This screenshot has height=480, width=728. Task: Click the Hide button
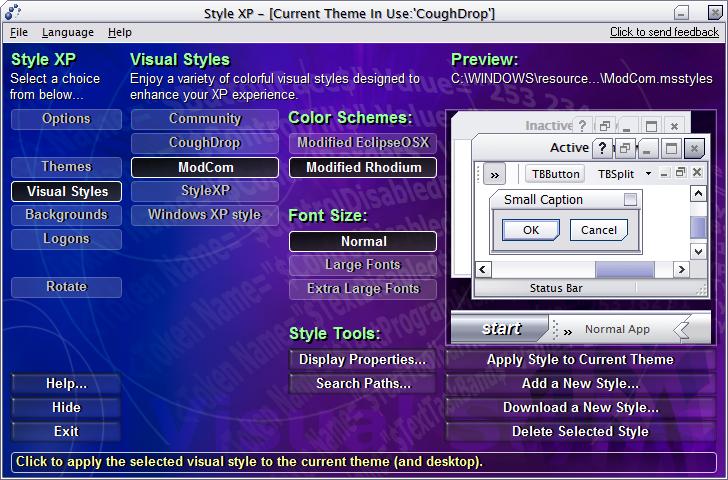point(66,408)
